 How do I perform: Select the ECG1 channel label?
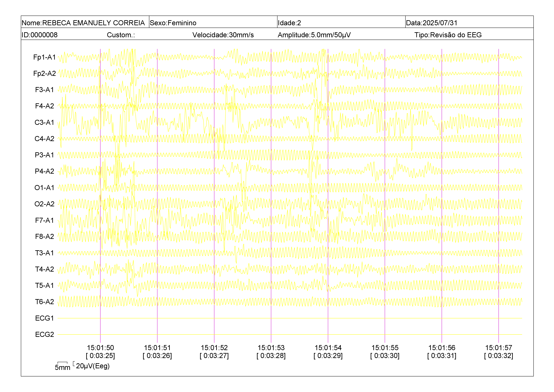pyautogui.click(x=44, y=318)
